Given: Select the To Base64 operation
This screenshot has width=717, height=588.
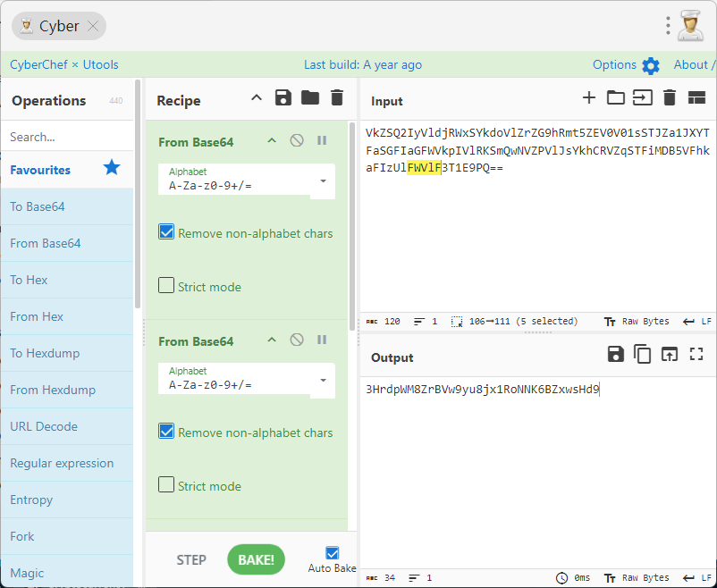Looking at the screenshot, I should pos(67,206).
